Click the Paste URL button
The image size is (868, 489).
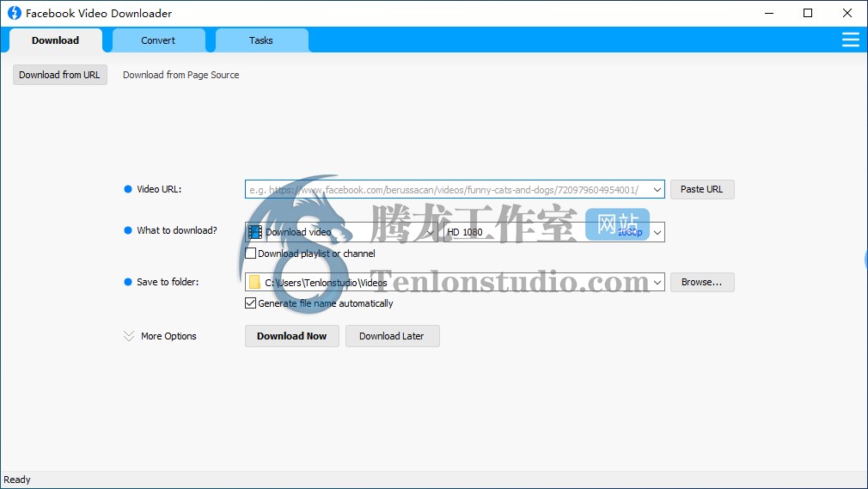[x=702, y=189]
